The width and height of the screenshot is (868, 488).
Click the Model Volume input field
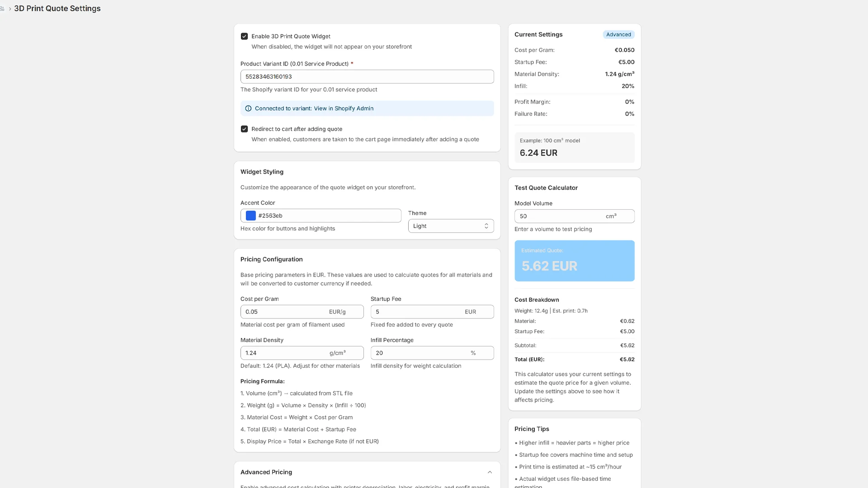pos(574,216)
